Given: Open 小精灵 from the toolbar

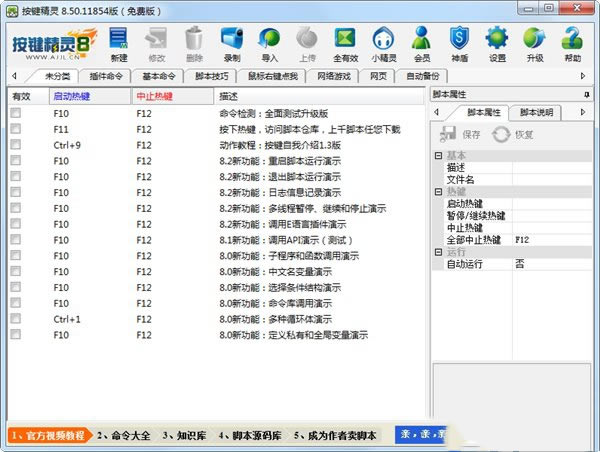Looking at the screenshot, I should click(x=384, y=44).
